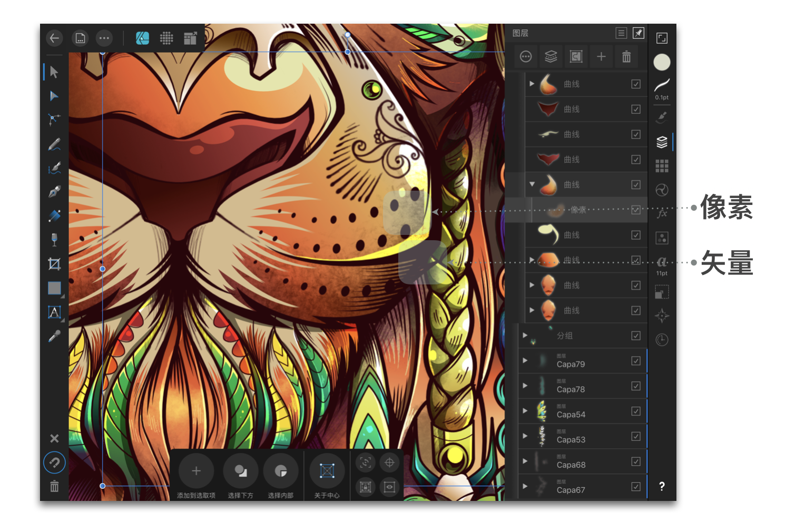Viewport: 786px width, 532px height.
Task: Open the three-dots more menu
Action: tap(104, 38)
